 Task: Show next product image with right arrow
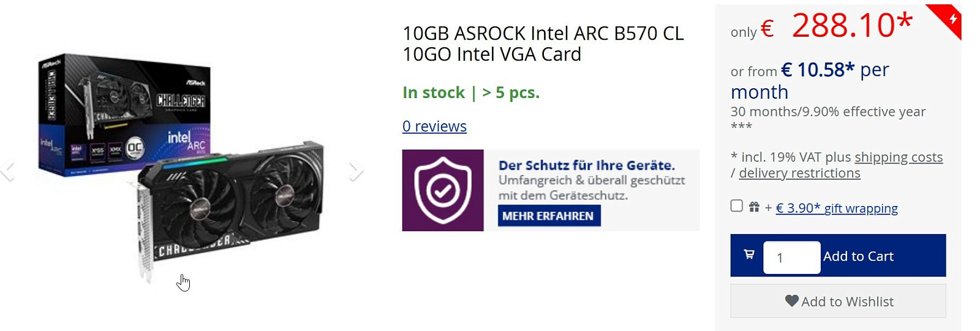(357, 170)
